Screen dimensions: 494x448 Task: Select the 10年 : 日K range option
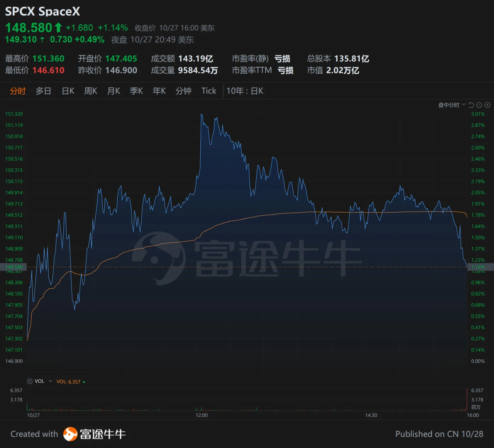tap(245, 91)
